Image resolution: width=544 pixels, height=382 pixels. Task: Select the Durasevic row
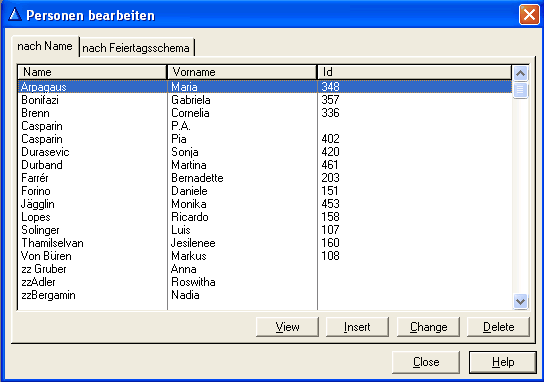pos(265,152)
